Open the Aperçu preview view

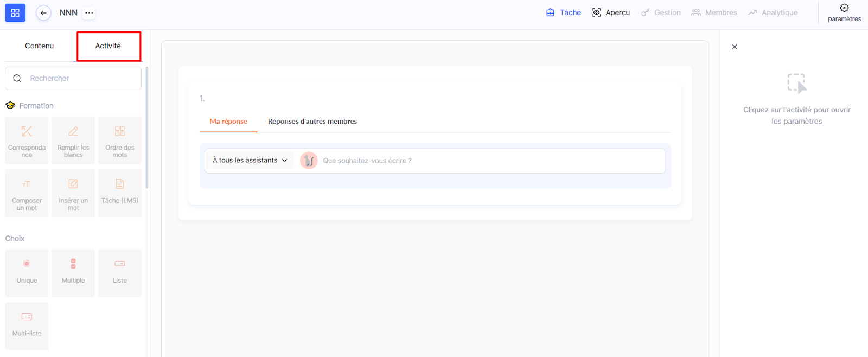click(x=611, y=12)
